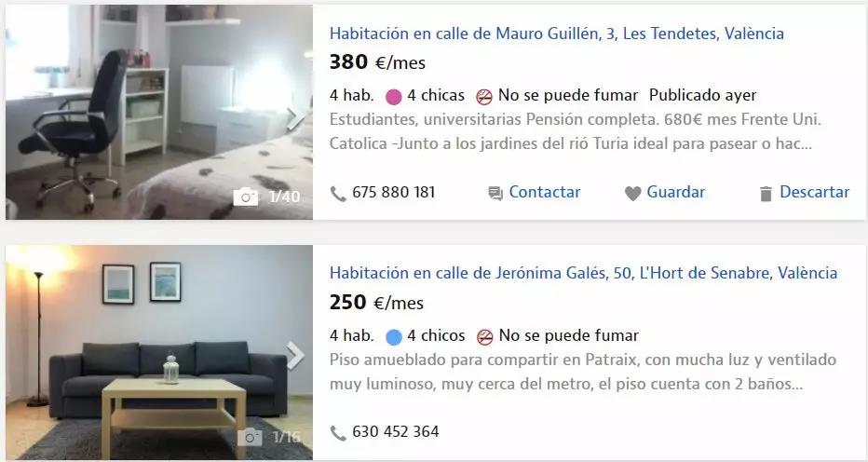868x462 pixels.
Task: Open the bedroom photo thumbnail
Action: [159, 113]
